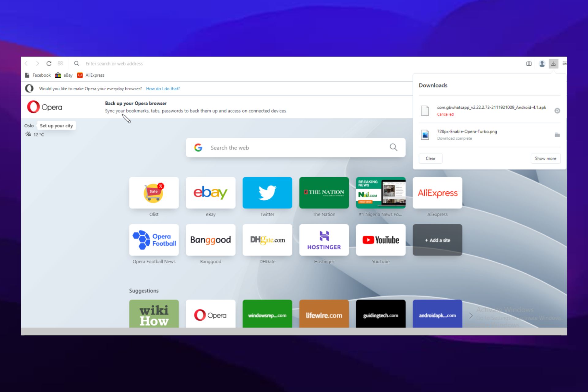This screenshot has height=392, width=588.
Task: Click the weather icon beside 12 °C
Action: [x=28, y=134]
